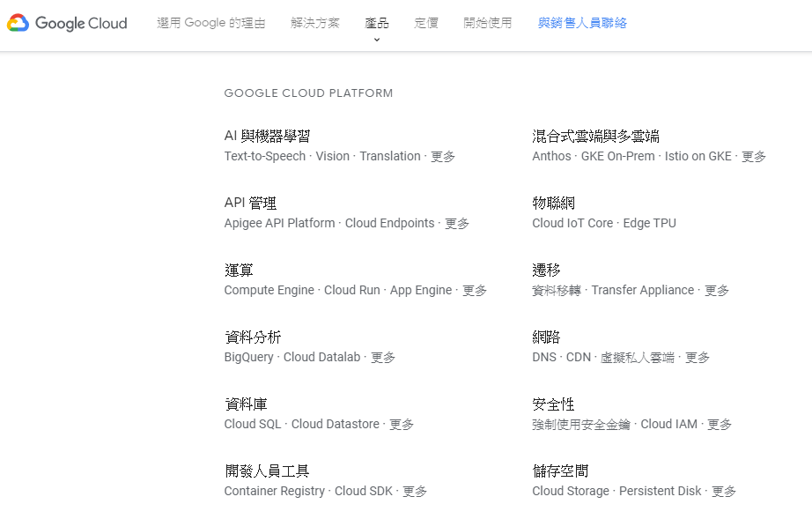Open 強制使用安全金鑰 link
The width and height of the screenshot is (812, 519).
coord(581,424)
